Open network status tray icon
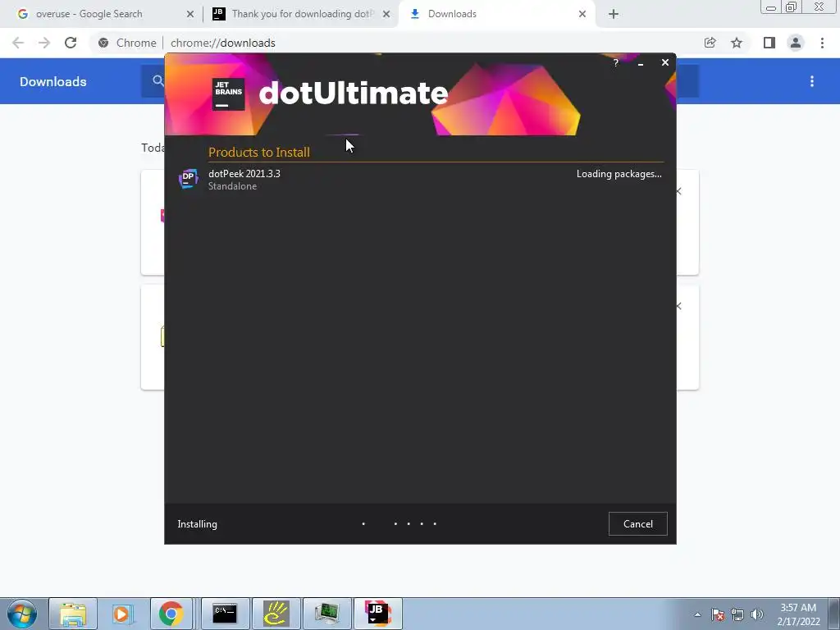The height and width of the screenshot is (630, 840). pyautogui.click(x=737, y=614)
